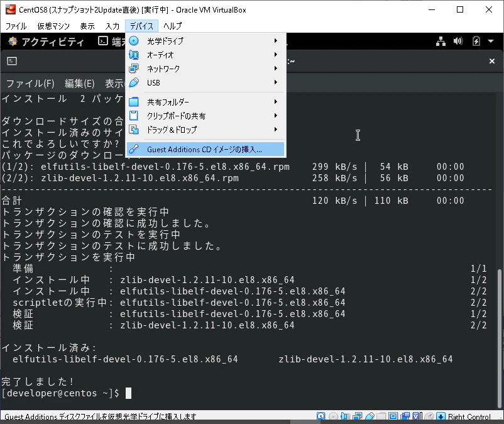This screenshot has width=504, height=424.
Task: Click the optical disc status bar icon
Action: (x=333, y=416)
